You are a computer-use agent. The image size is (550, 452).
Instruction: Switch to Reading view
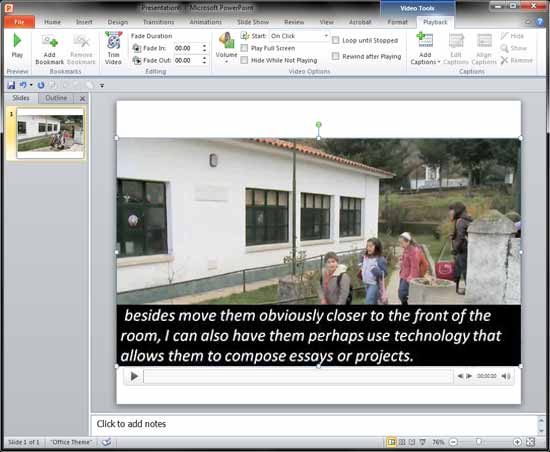coord(412,442)
